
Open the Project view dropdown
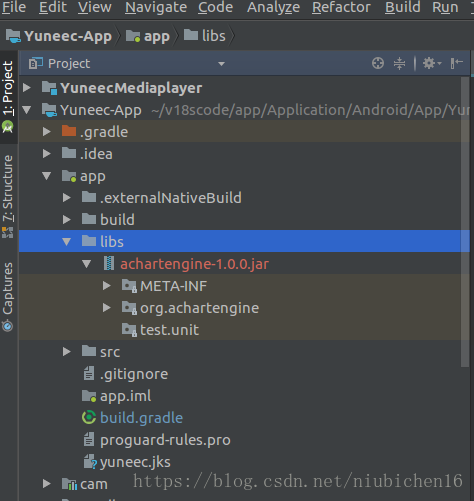221,64
